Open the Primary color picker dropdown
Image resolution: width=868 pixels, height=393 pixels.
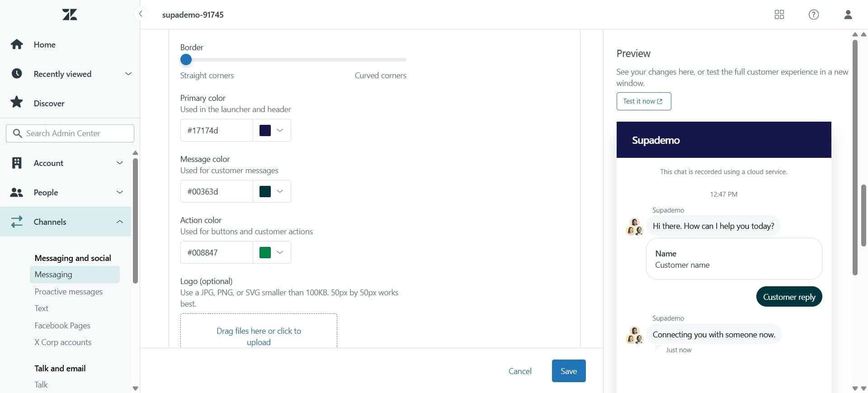279,131
